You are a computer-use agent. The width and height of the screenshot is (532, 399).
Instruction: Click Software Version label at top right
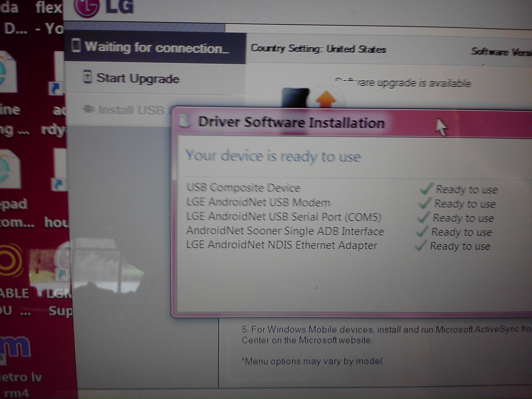[501, 52]
